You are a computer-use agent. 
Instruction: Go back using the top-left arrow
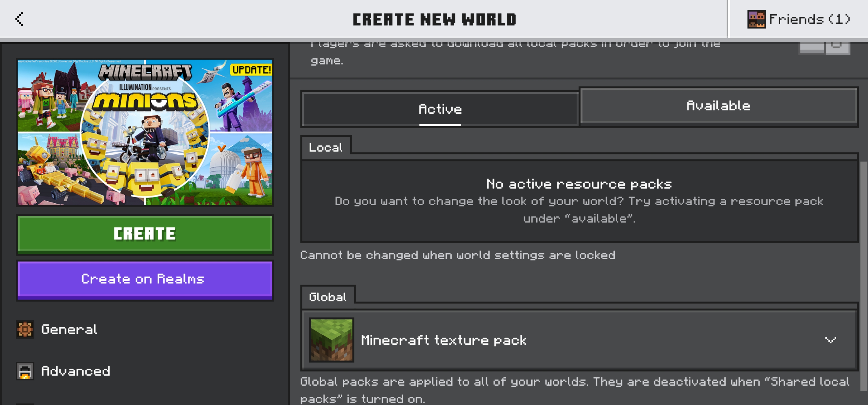point(20,19)
